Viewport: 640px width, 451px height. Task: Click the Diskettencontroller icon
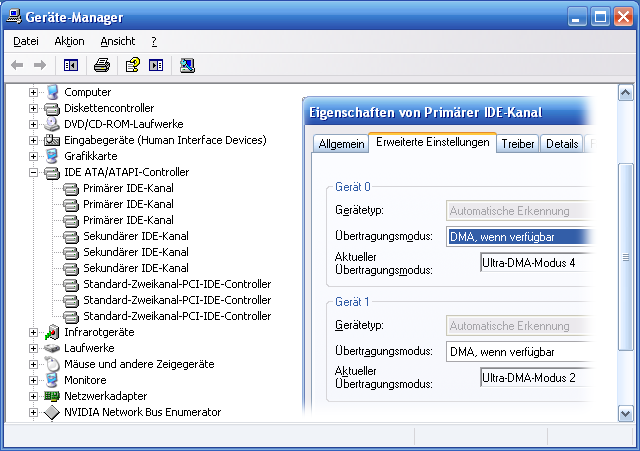tap(52, 108)
